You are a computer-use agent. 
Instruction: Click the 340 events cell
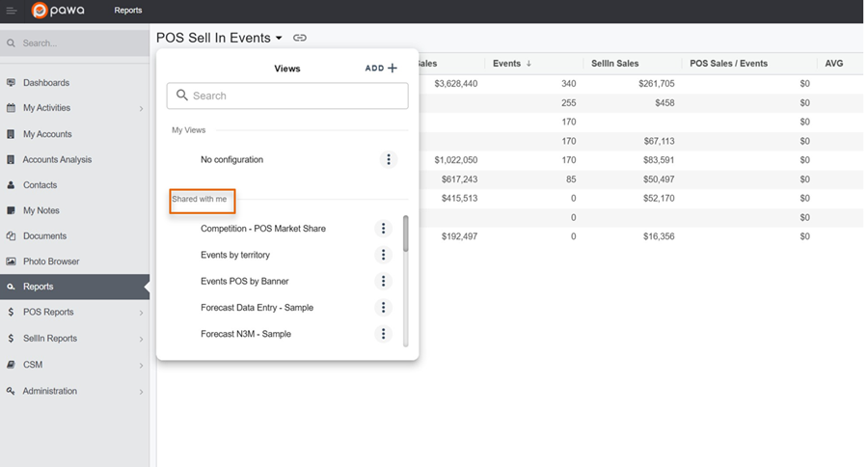pyautogui.click(x=568, y=84)
